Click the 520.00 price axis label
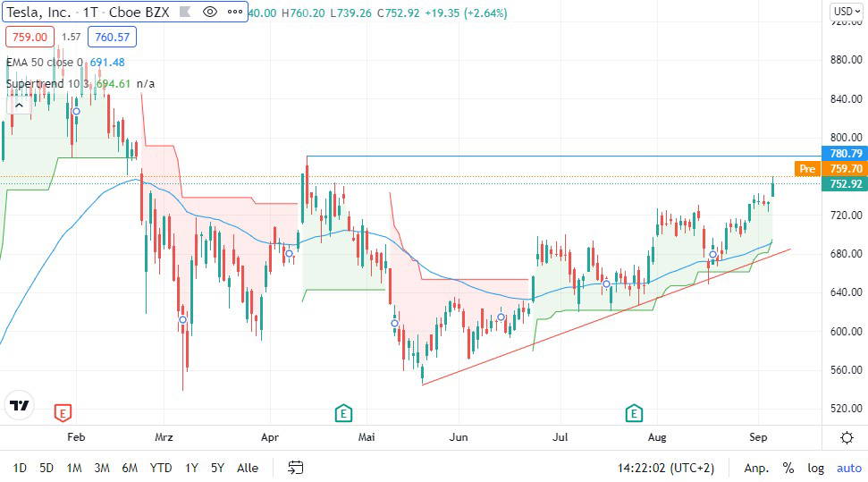 tap(846, 409)
